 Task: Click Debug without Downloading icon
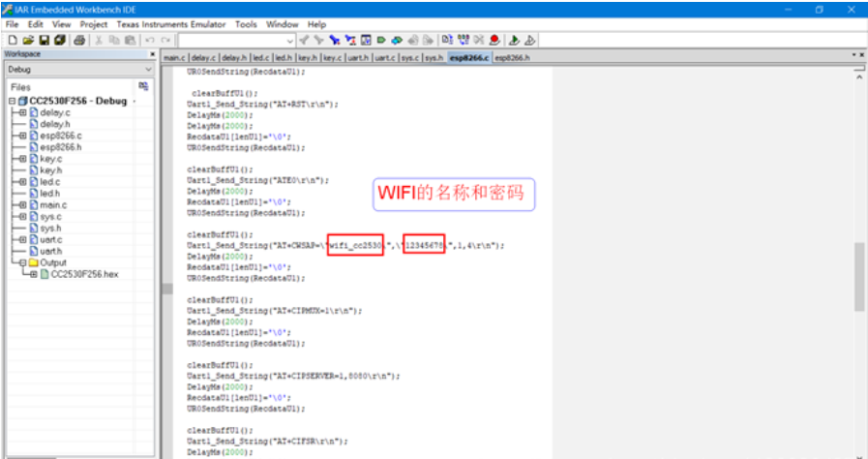[x=529, y=40]
